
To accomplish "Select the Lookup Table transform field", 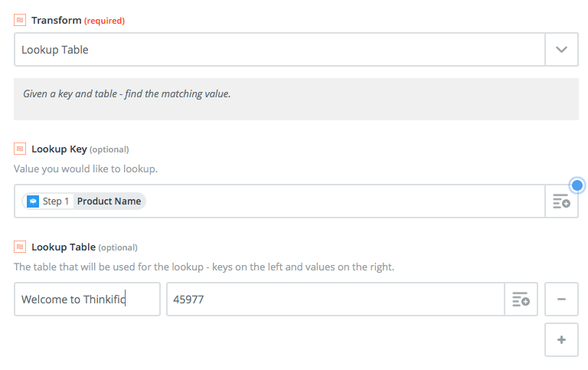I will pyautogui.click(x=279, y=50).
